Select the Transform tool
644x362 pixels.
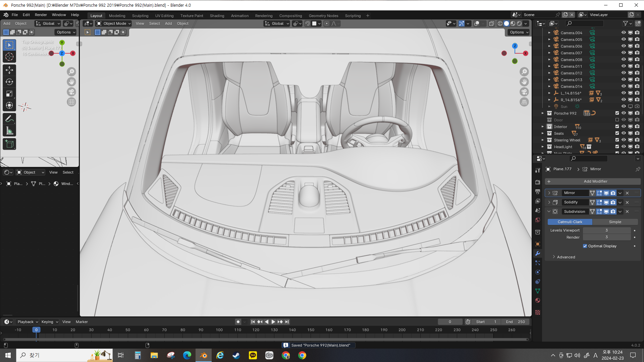tap(9, 106)
